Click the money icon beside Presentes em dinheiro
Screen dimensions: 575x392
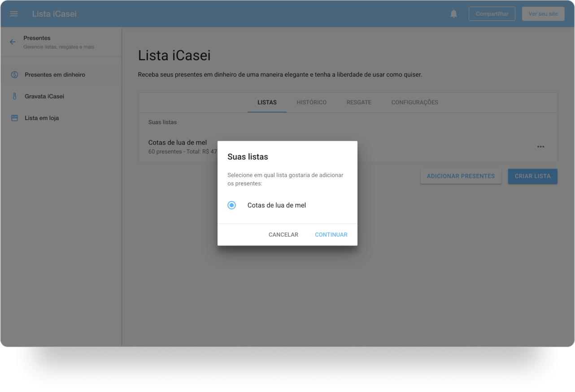coord(14,75)
